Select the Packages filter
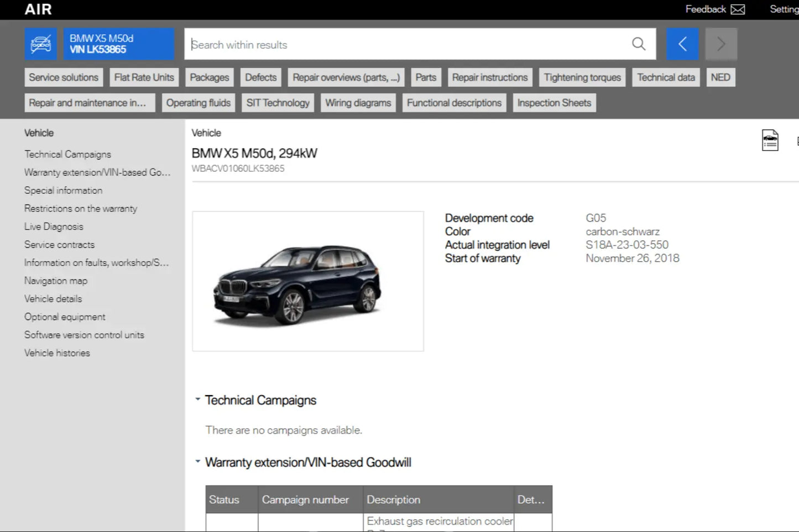Viewport: 799px width, 532px height. [x=209, y=77]
